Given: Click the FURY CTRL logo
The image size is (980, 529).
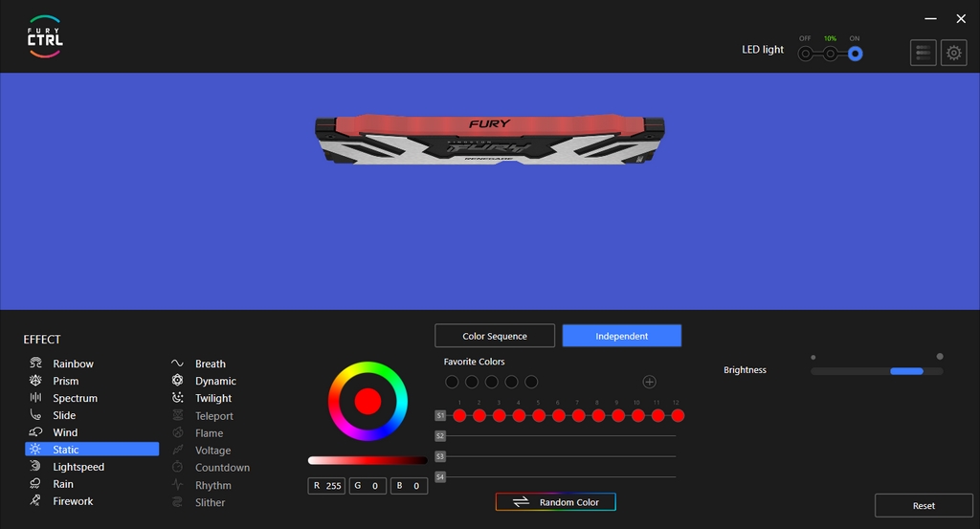Looking at the screenshot, I should coord(45,37).
